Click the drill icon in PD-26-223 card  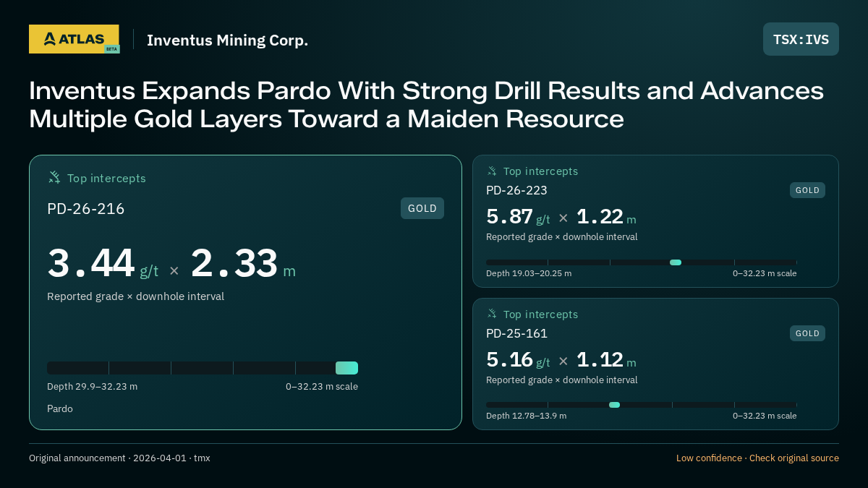(x=492, y=171)
